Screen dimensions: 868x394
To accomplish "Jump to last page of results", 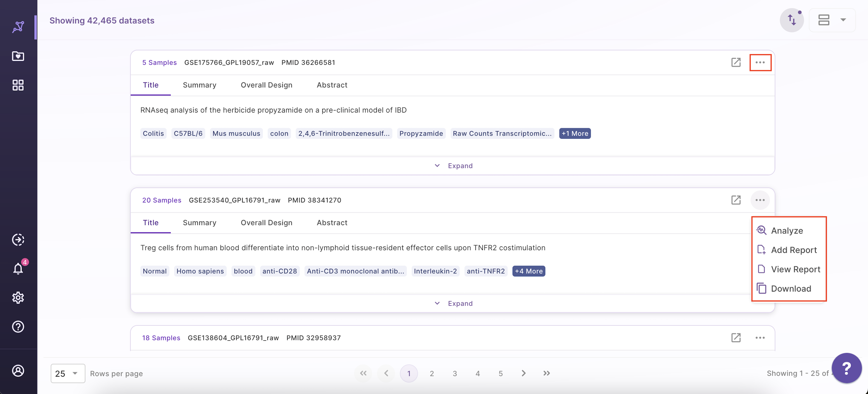I will click(546, 373).
